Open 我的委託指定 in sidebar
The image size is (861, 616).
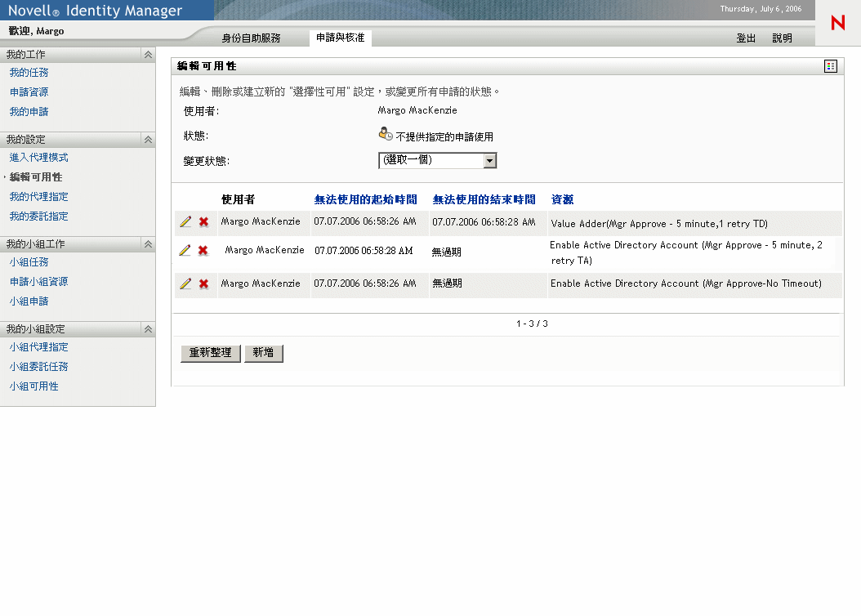(39, 216)
